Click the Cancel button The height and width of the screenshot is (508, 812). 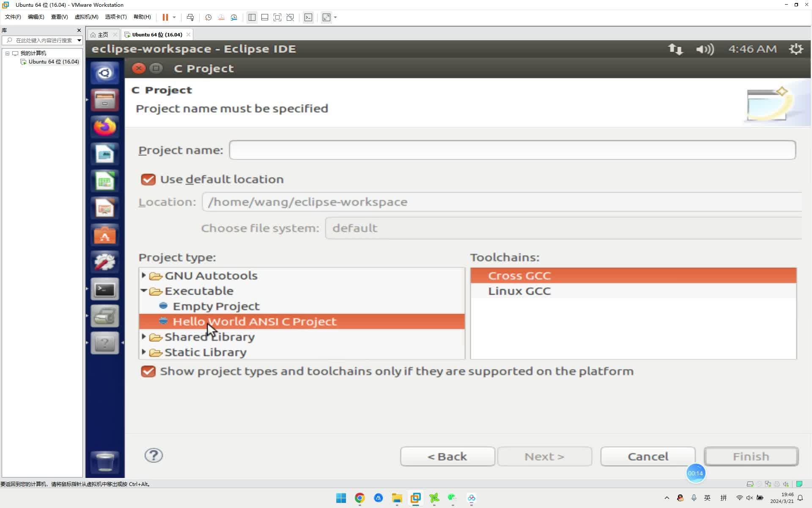[x=648, y=457]
